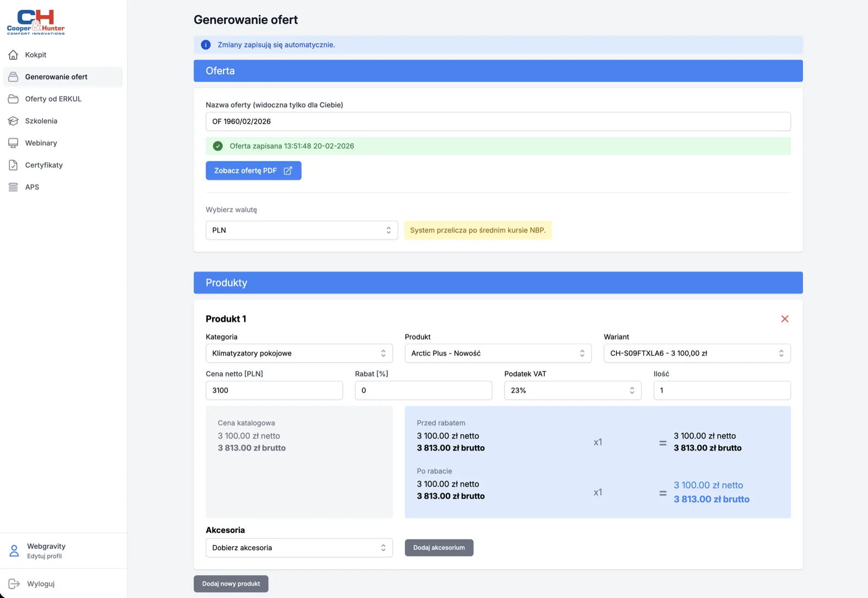Remove Produkt 1 with red X
868x598 pixels.
784,319
